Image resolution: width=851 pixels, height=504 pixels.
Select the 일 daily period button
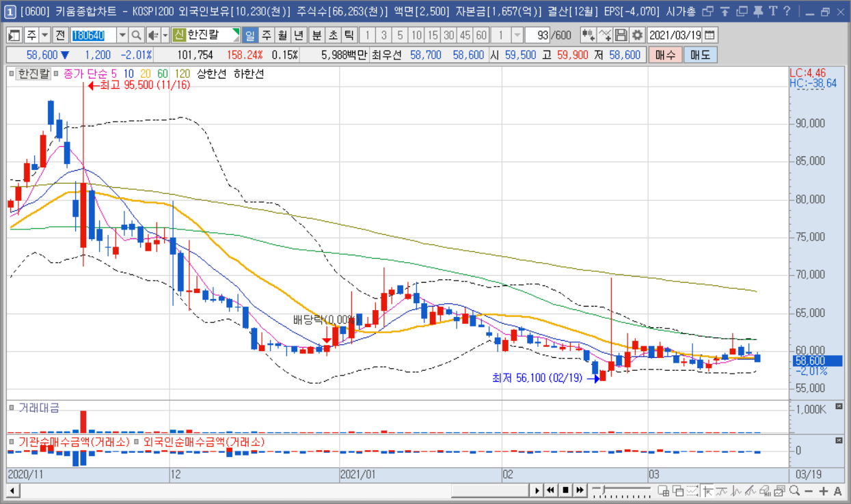pos(249,35)
